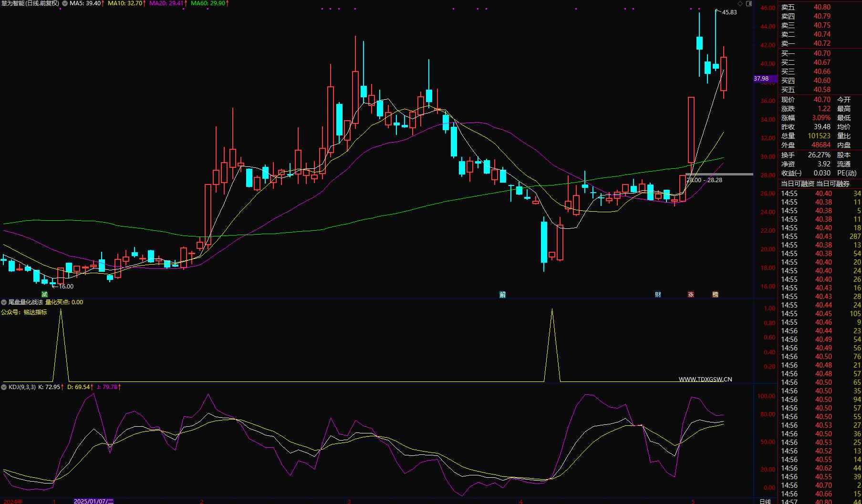Click the 量化买点: 0.00 value
This screenshot has width=862, height=504.
tap(64, 302)
